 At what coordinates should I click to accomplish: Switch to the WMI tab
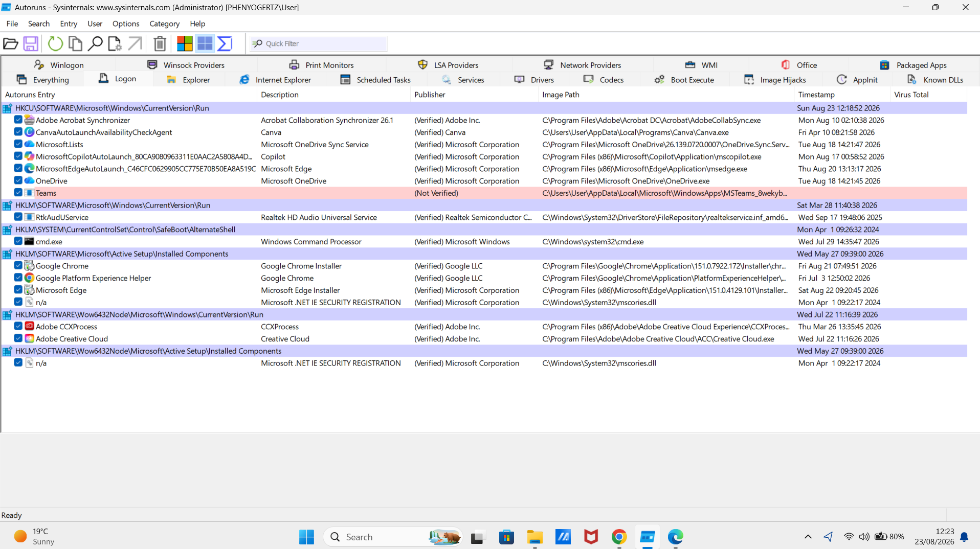pos(701,65)
